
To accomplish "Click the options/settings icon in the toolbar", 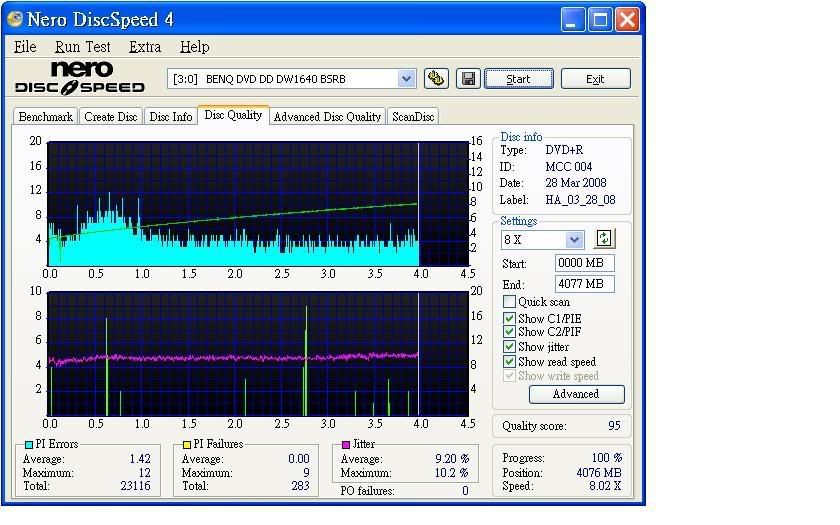I will (x=436, y=79).
